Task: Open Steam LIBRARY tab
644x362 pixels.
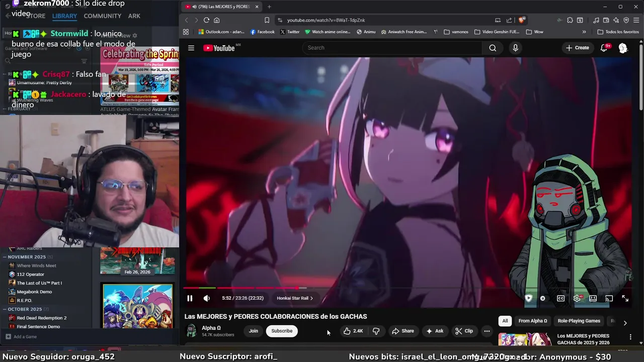Action: [64, 16]
